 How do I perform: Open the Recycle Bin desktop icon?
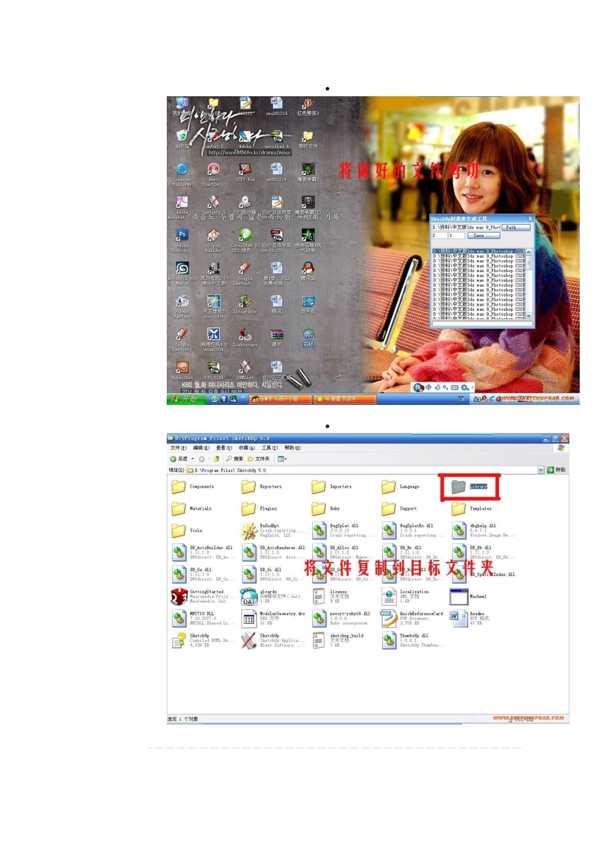[x=182, y=138]
